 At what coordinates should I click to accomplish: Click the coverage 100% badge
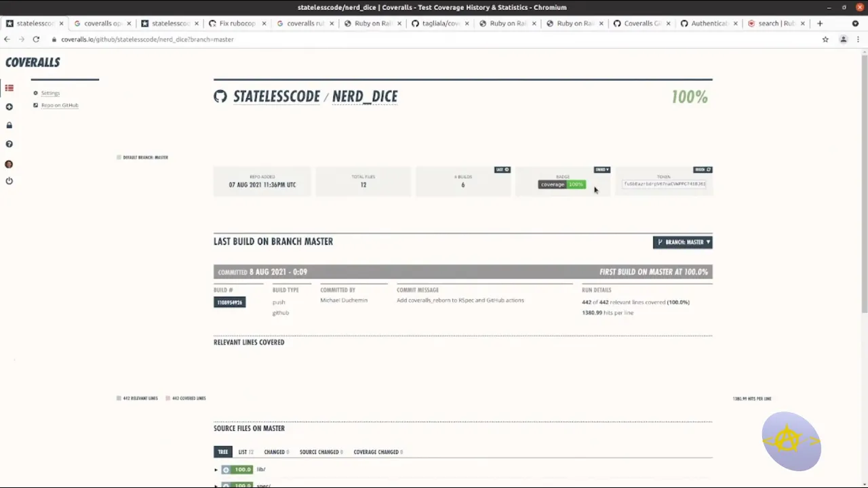pyautogui.click(x=561, y=184)
